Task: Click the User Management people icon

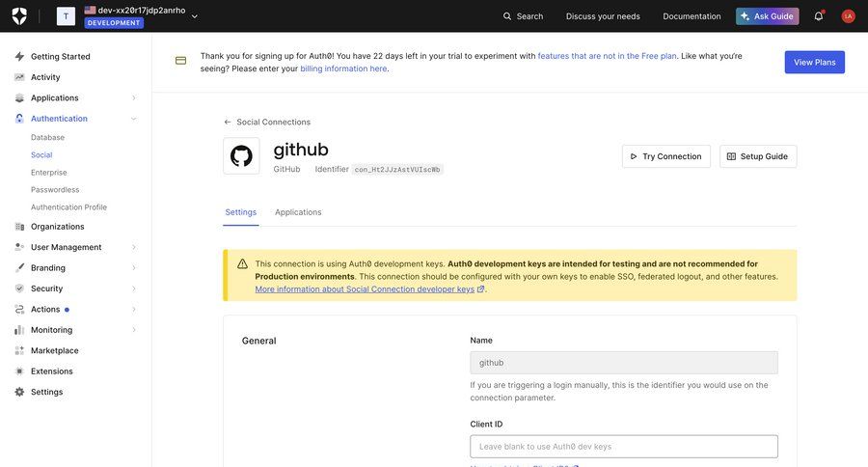Action: (x=19, y=247)
